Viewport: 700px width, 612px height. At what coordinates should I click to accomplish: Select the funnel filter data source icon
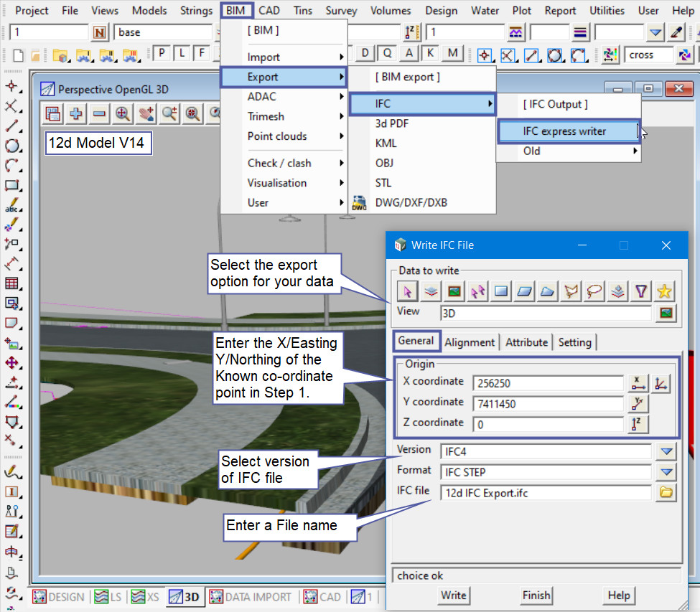tap(641, 291)
